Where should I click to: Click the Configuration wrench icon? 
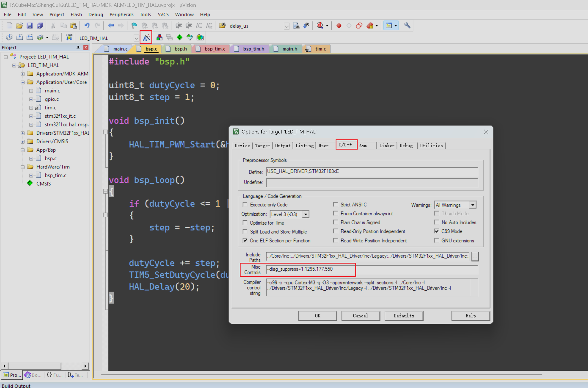[407, 26]
